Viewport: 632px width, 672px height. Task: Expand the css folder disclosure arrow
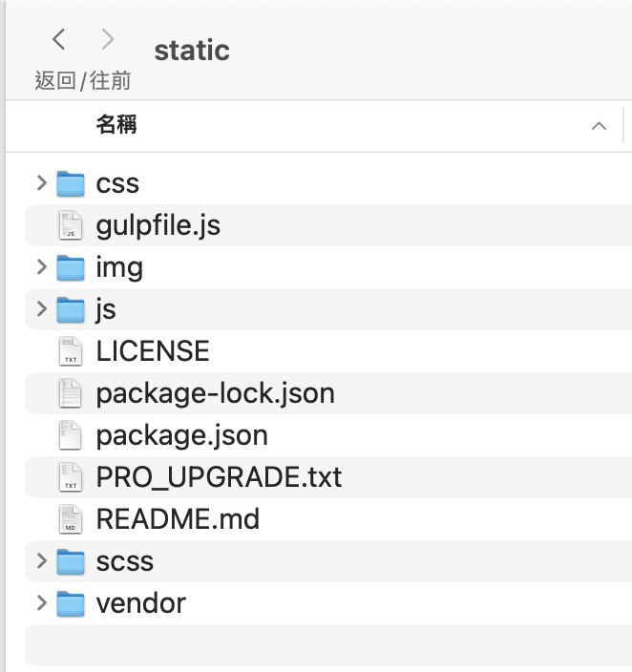(x=41, y=182)
